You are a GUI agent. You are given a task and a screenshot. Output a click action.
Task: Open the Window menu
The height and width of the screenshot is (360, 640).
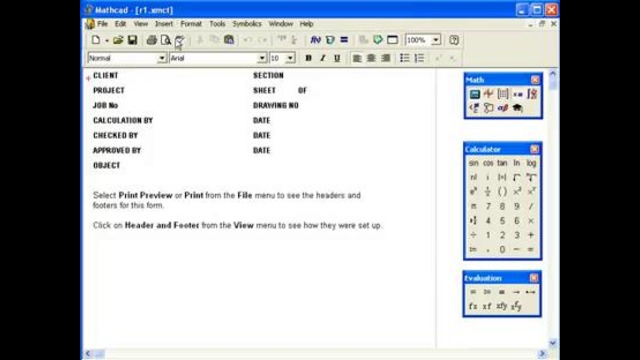pyautogui.click(x=280, y=24)
